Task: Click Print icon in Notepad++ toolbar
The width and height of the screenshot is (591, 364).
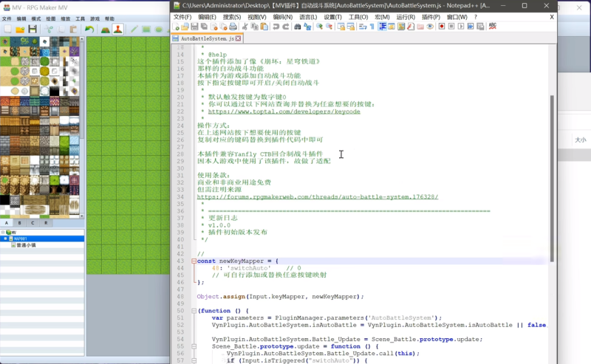Action: (233, 27)
